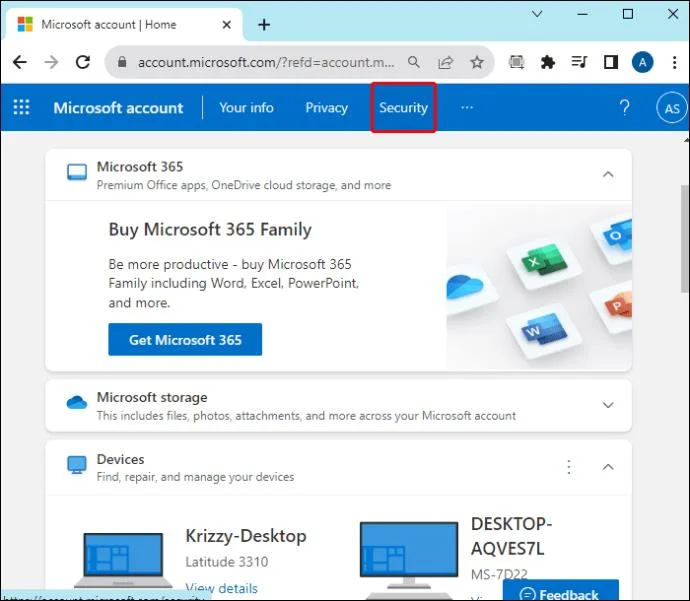Click the Microsoft 365 heading
This screenshot has width=690, height=601.
pyautogui.click(x=140, y=167)
